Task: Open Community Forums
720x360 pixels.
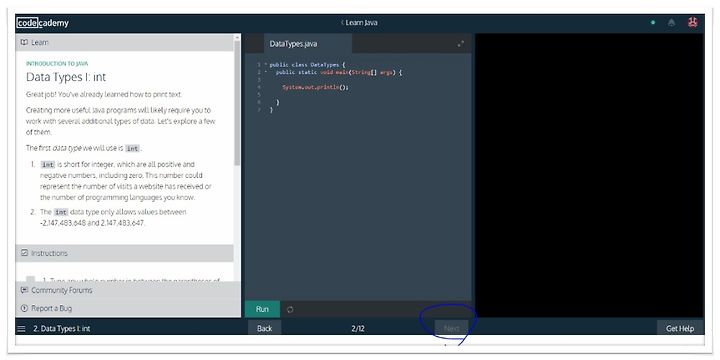Action: point(128,290)
